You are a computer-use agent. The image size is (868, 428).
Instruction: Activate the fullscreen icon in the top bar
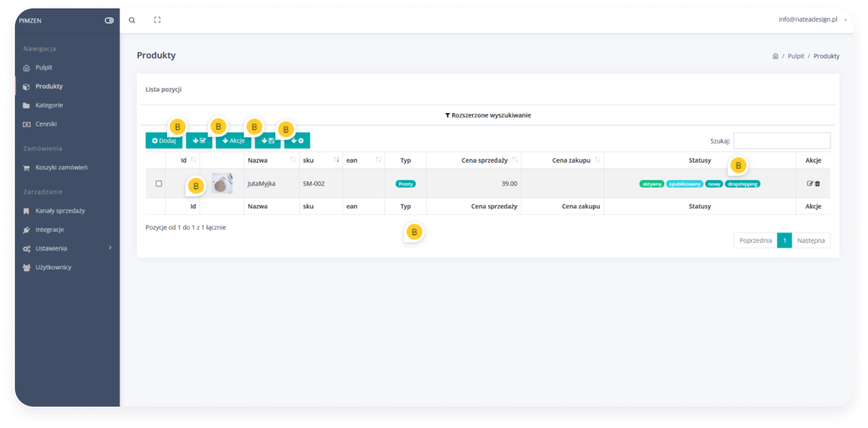tap(157, 20)
